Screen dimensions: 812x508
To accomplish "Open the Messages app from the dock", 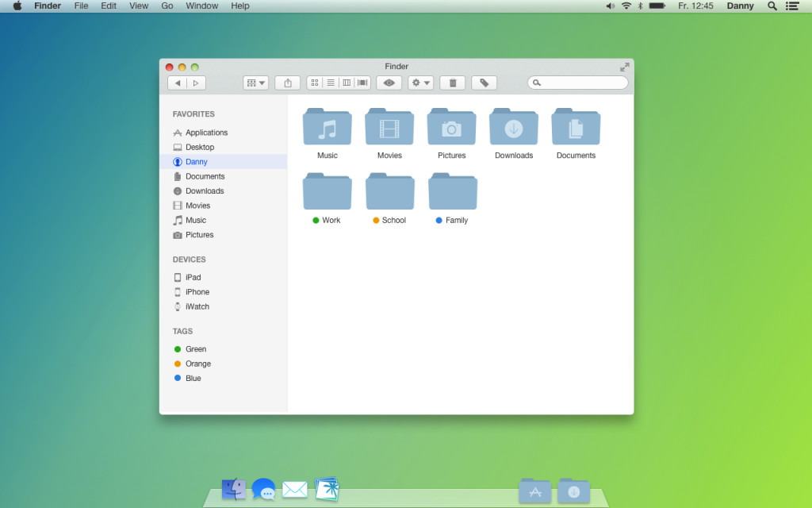I will click(x=263, y=489).
